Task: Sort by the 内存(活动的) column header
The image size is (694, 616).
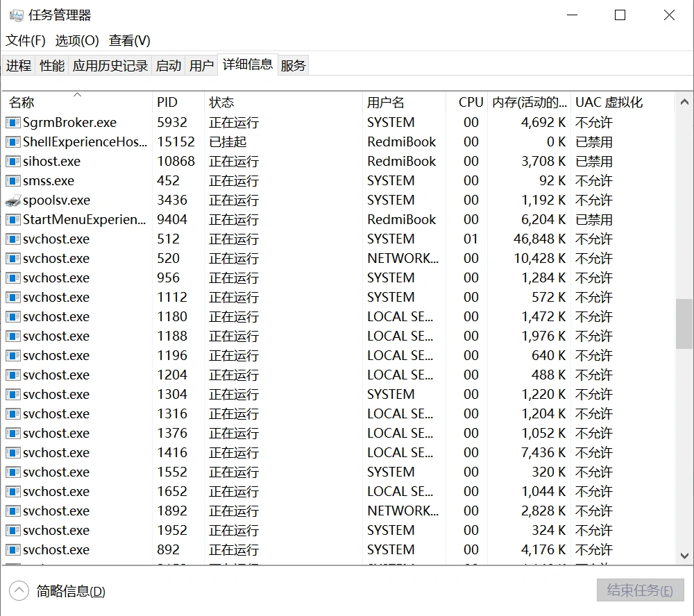Action: pos(529,102)
